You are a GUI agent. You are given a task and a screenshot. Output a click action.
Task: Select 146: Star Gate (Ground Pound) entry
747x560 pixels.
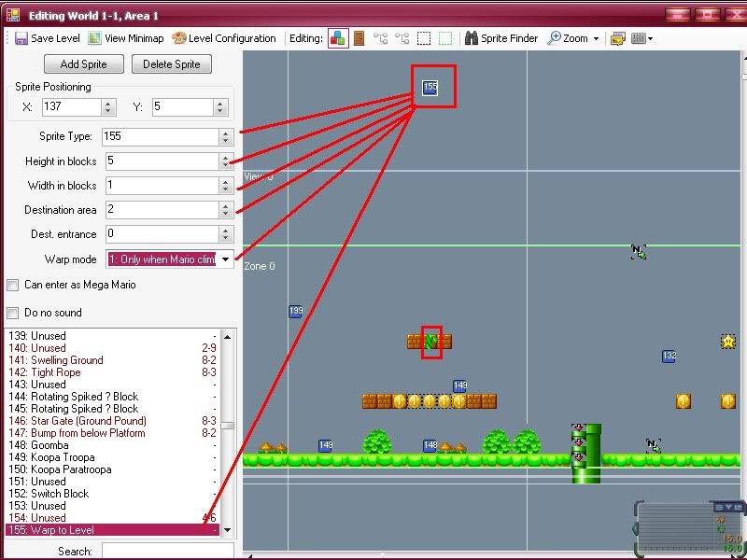click(112, 421)
